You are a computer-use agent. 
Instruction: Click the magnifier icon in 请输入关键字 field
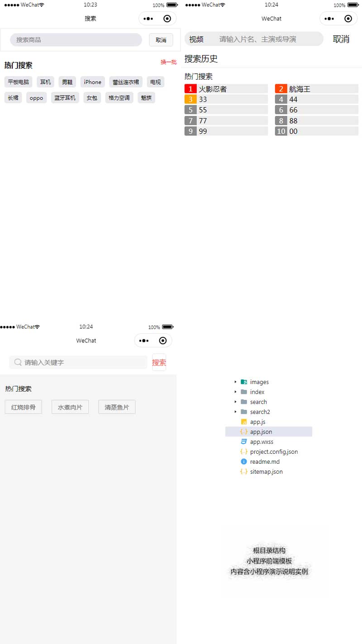18,362
